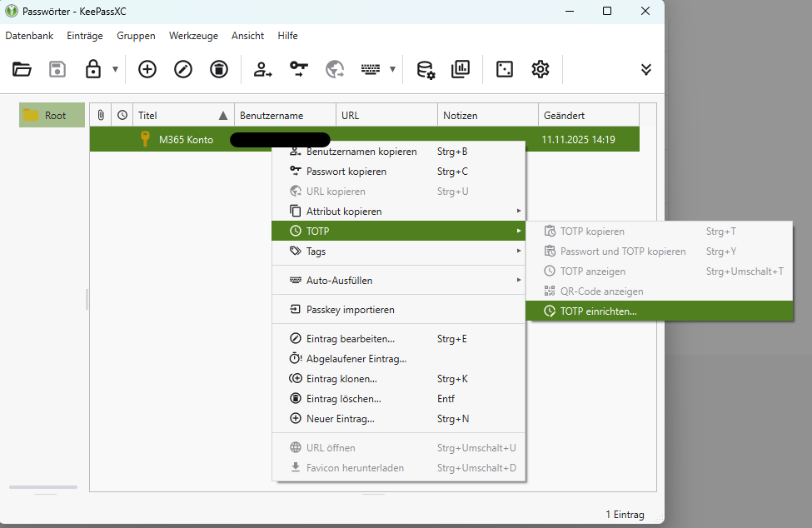Click the open database folder icon
812x528 pixels.
coord(22,69)
